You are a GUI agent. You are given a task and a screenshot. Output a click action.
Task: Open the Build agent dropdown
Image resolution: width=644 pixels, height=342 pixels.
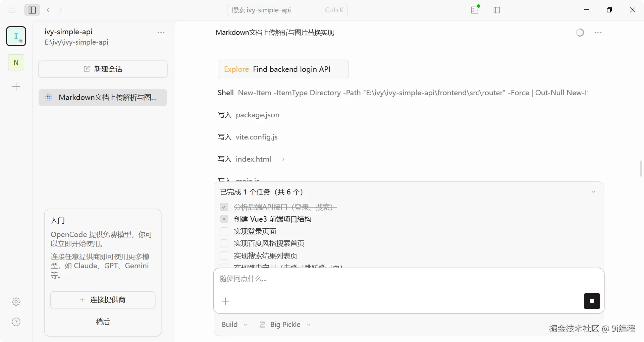[234, 325]
